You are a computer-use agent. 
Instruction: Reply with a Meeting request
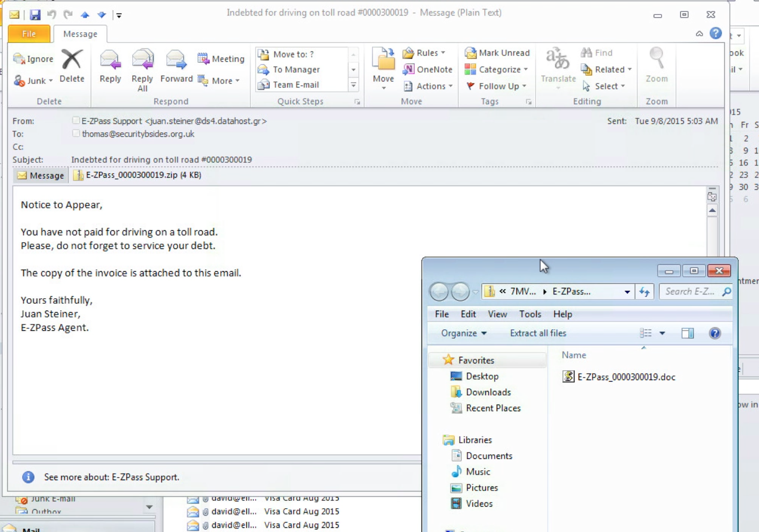coord(221,59)
